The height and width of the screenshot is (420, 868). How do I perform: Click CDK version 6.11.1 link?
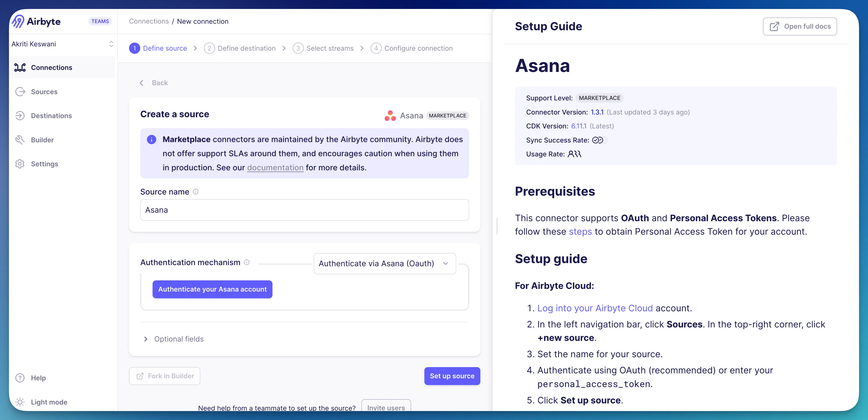click(x=579, y=126)
